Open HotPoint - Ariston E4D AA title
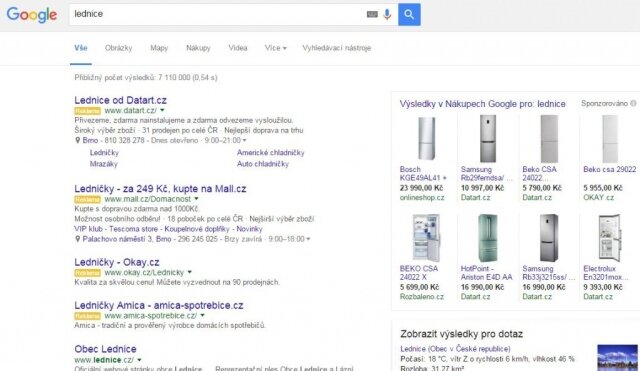The height and width of the screenshot is (371, 640). coord(487,273)
